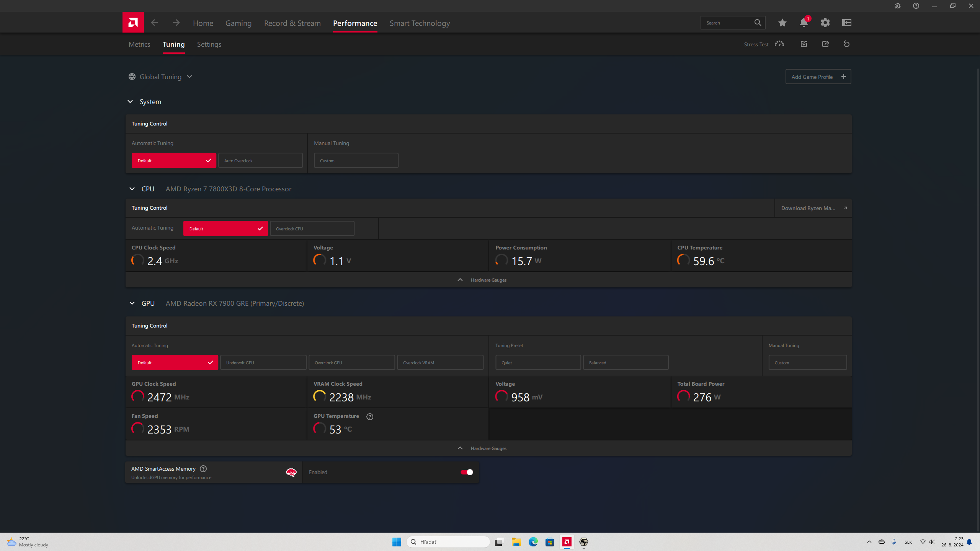The image size is (980, 551).
Task: Open File Explorer from the taskbar
Action: [x=516, y=542]
